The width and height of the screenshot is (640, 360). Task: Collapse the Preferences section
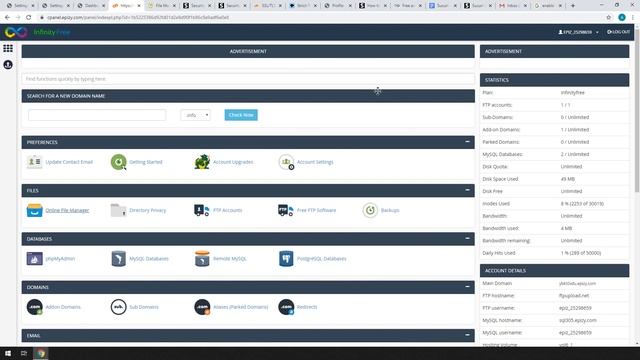point(467,142)
